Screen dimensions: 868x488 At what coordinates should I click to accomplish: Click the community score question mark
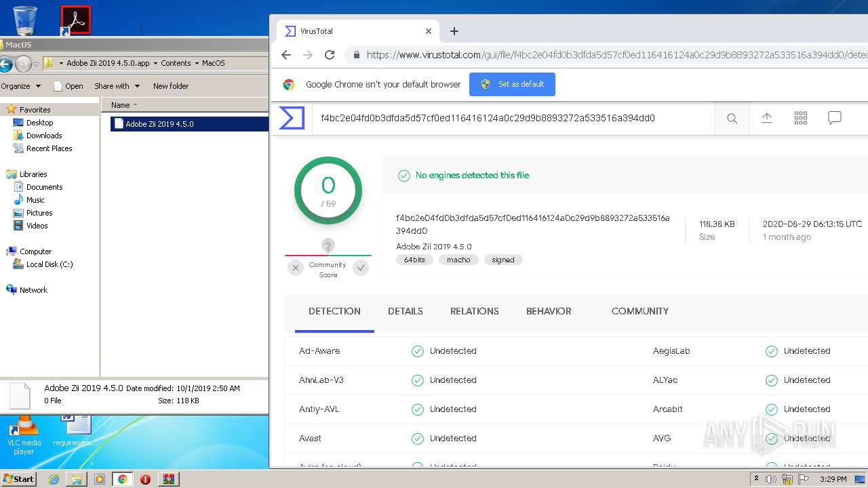328,246
